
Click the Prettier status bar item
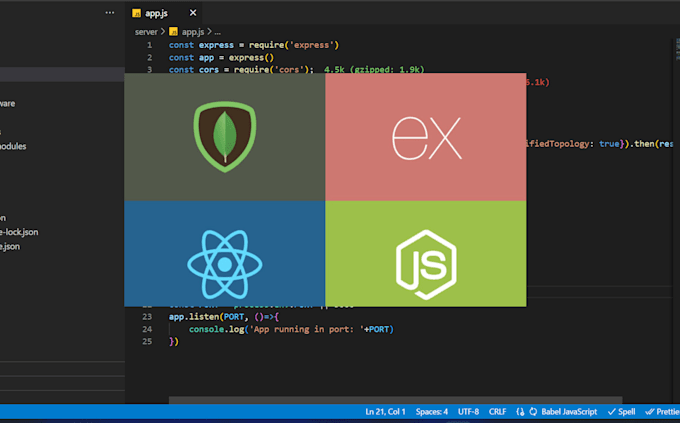coord(661,411)
